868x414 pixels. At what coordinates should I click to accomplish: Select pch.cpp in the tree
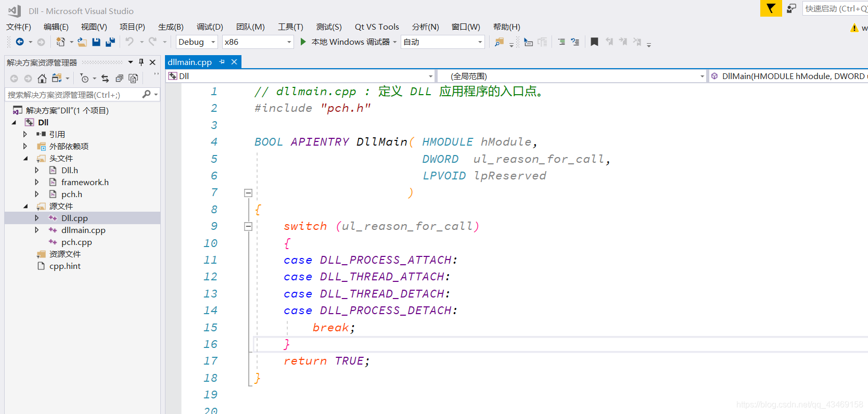pos(76,242)
